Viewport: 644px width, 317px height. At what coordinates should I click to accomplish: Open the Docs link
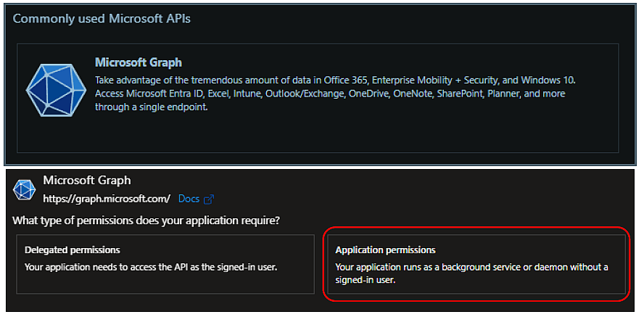189,199
